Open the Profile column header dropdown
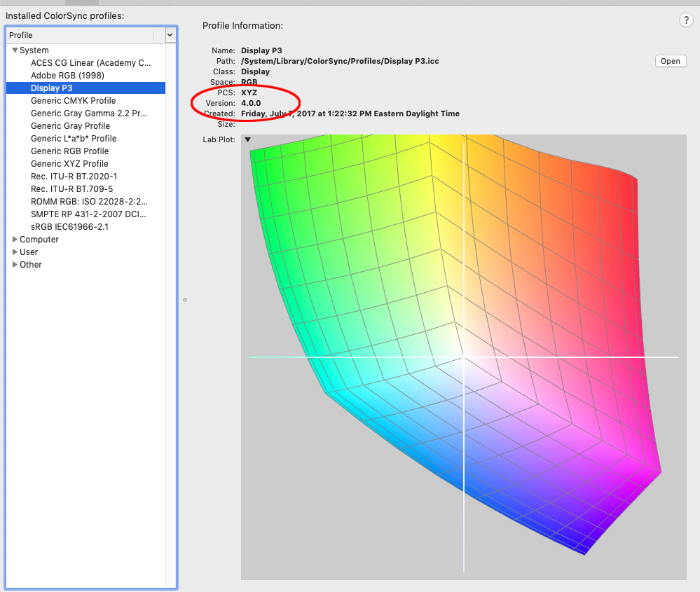Screen dimensions: 700x592 click(170, 34)
